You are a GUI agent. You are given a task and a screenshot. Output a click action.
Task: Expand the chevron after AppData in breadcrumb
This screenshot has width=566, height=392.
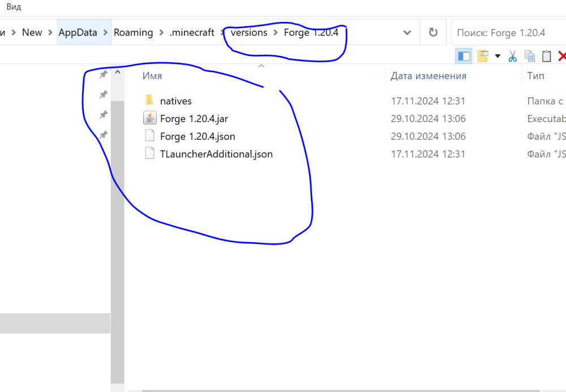click(x=105, y=32)
